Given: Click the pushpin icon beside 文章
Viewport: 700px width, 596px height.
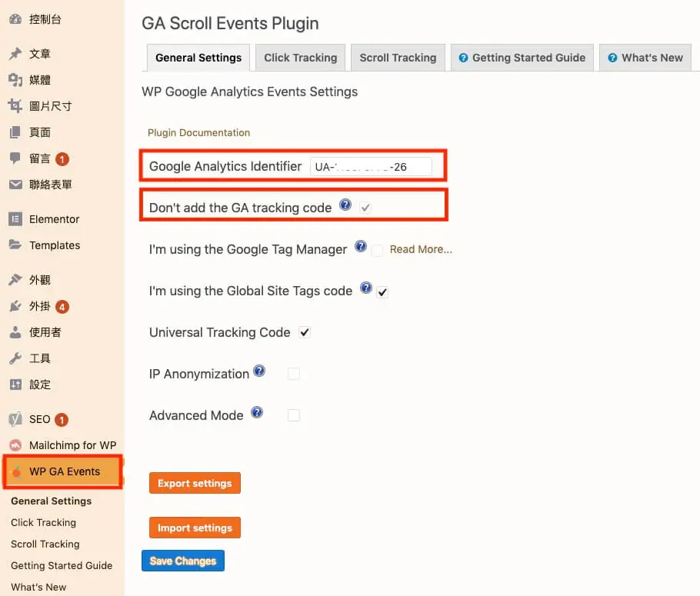Looking at the screenshot, I should click(15, 54).
